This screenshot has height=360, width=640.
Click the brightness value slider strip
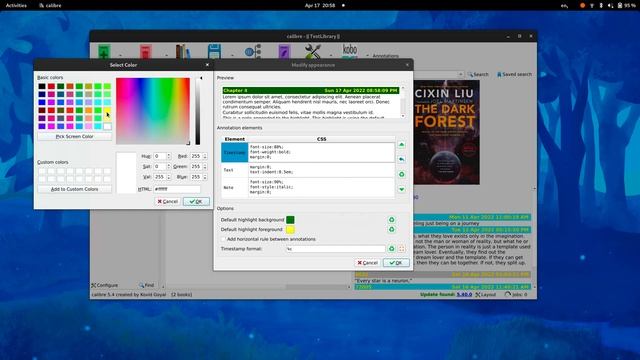pyautogui.click(x=198, y=111)
